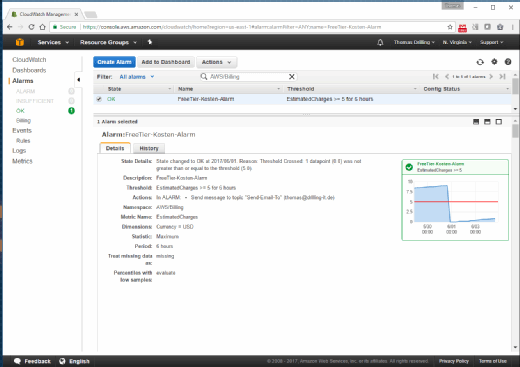Reload the page with refresh icon
The width and height of the screenshot is (520, 367).
tap(31, 27)
